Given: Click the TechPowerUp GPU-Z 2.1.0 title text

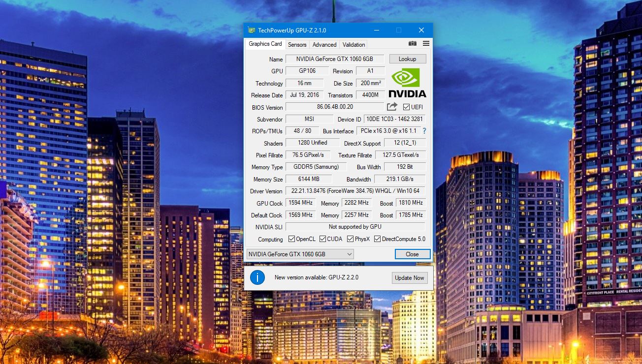Looking at the screenshot, I should [x=292, y=30].
